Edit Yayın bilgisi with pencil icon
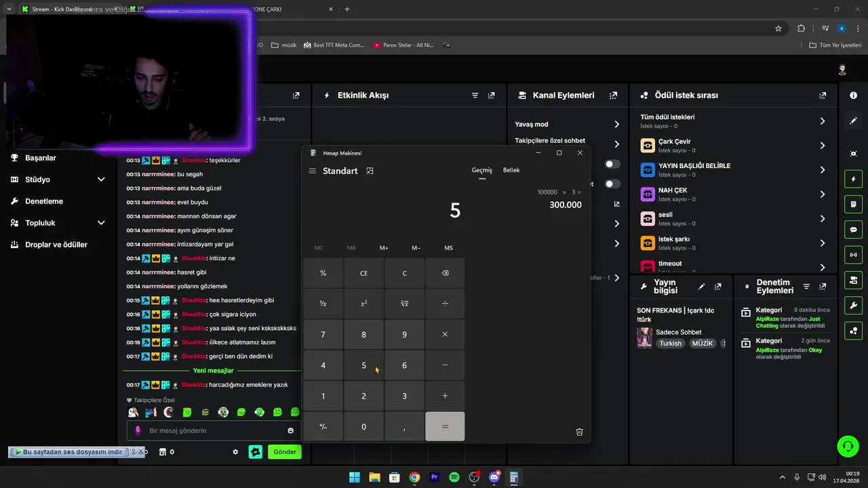 (x=701, y=287)
